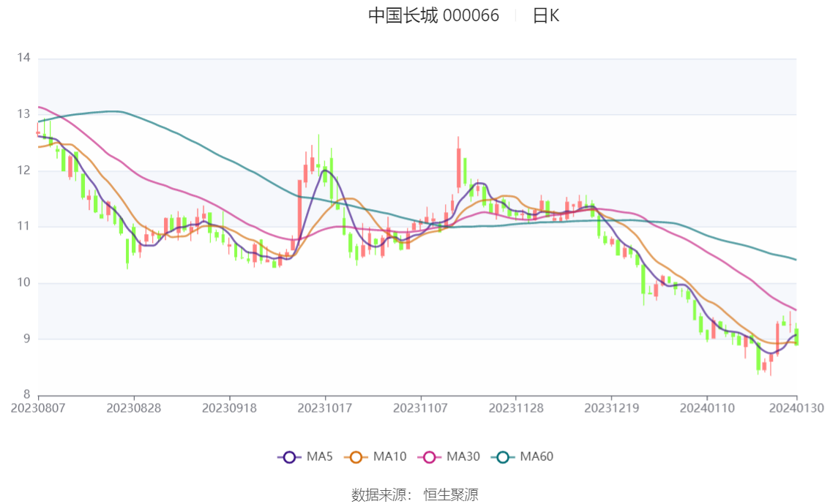Click the data source text 恒生聚源
830x504 pixels.
coord(451,495)
